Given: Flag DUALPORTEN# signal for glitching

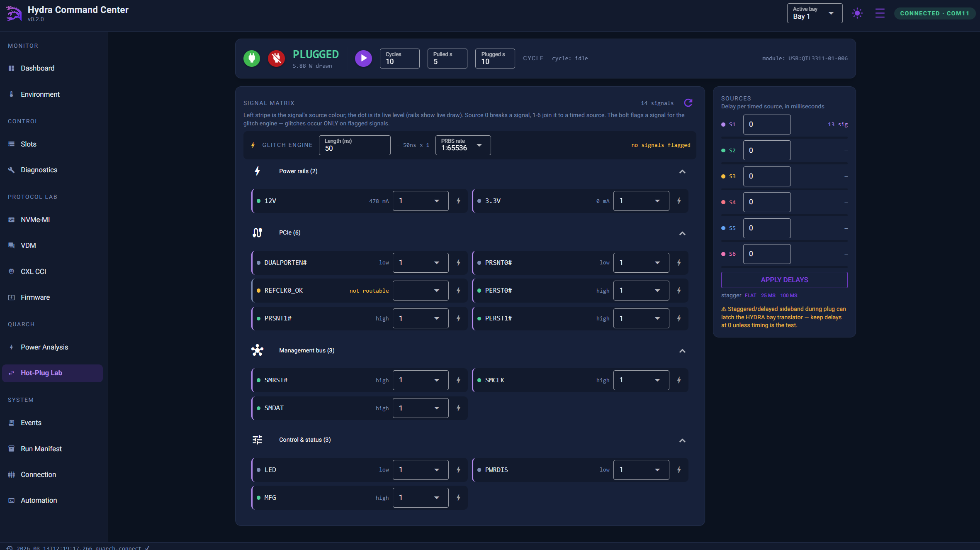Looking at the screenshot, I should pyautogui.click(x=458, y=263).
